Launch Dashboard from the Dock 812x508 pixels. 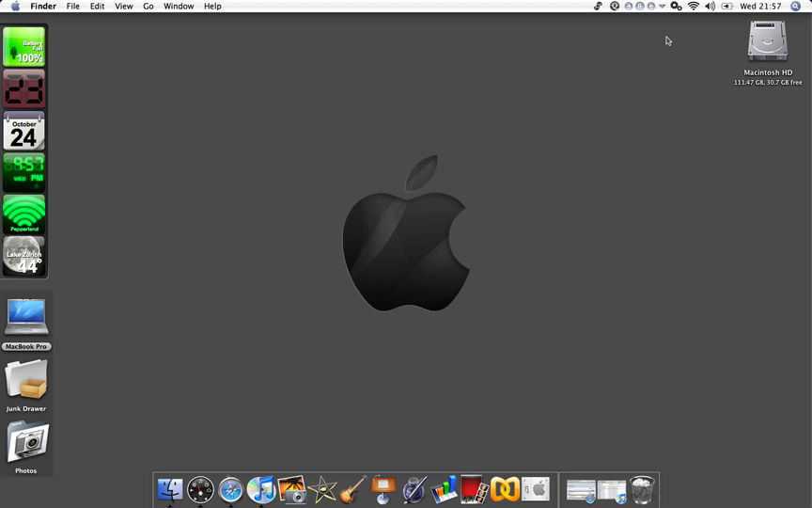[200, 489]
